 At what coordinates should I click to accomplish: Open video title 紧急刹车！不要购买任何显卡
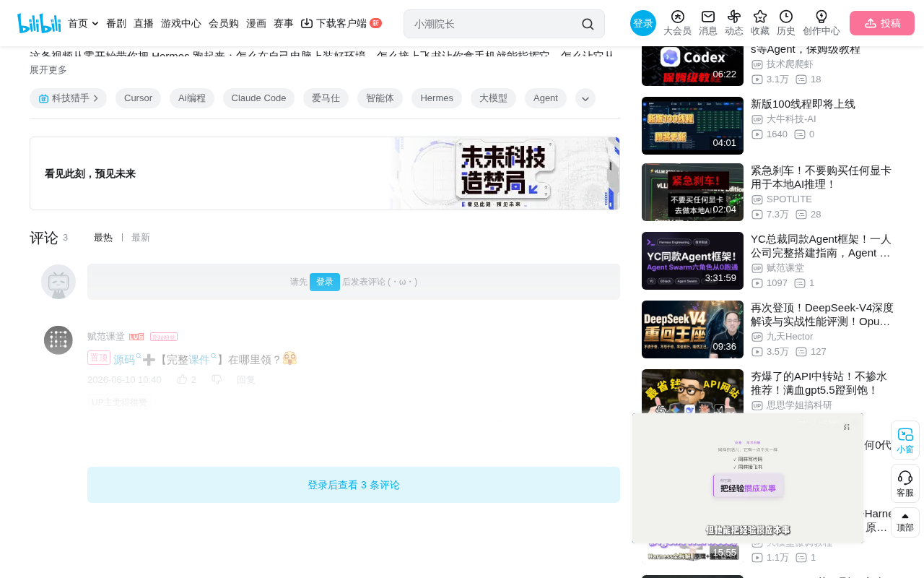tap(821, 177)
